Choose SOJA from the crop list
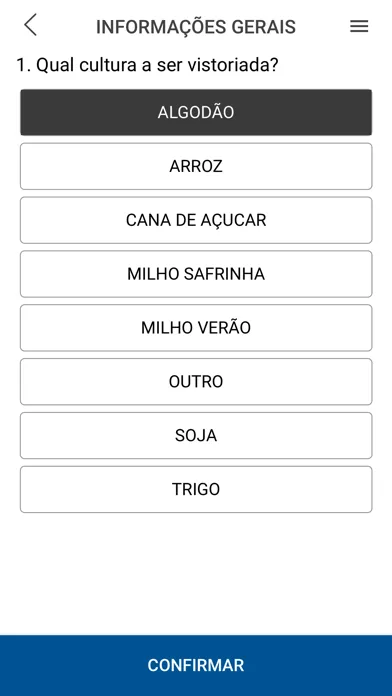The height and width of the screenshot is (696, 392). click(196, 435)
